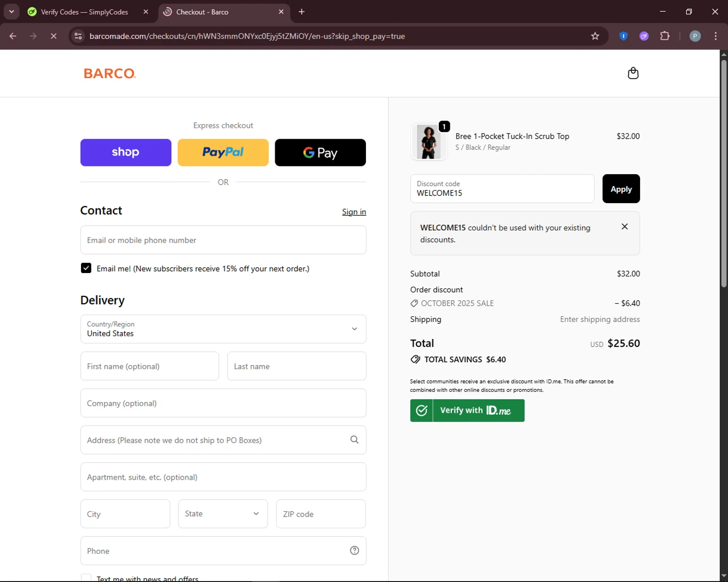Screen dimensions: 728x582
Task: Open the State dropdown
Action: [223, 514]
